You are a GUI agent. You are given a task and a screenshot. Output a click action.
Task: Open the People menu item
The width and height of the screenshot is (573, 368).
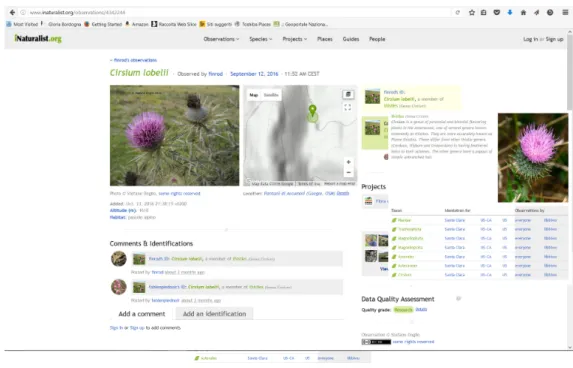click(377, 39)
